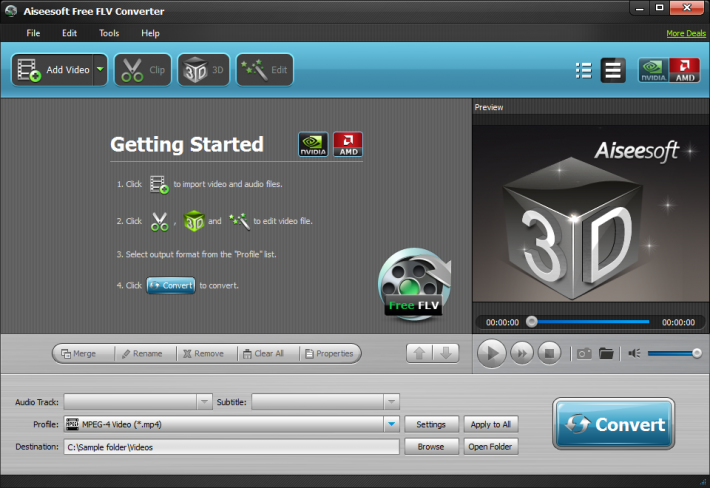Viewport: 710px width, 488px height.
Task: Open snapshot folder icon
Action: click(x=606, y=353)
